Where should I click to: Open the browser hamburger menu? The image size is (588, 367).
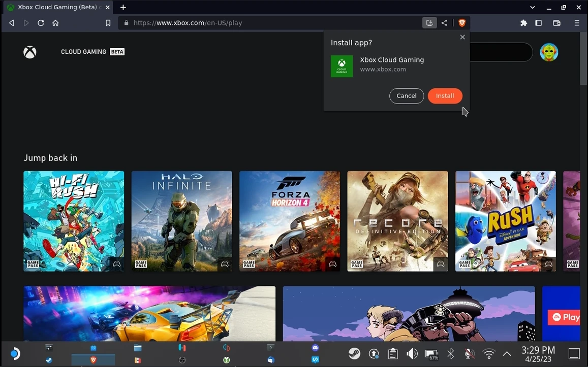(x=577, y=23)
